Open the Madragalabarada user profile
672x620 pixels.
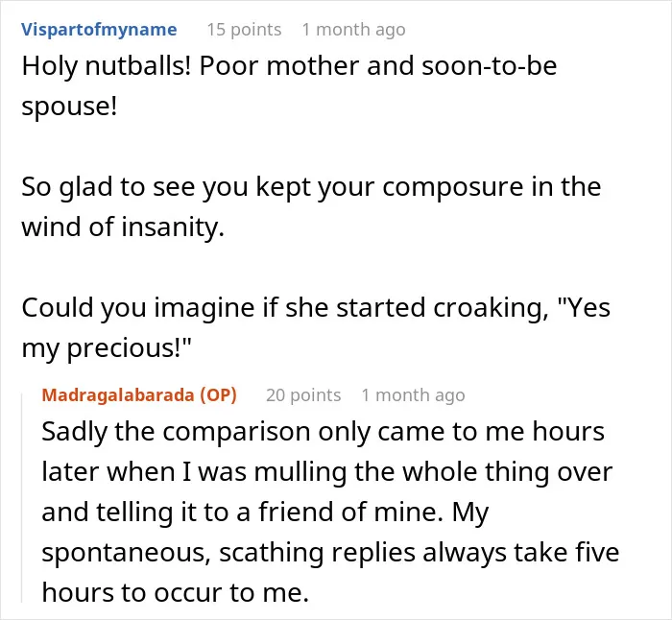tap(118, 395)
